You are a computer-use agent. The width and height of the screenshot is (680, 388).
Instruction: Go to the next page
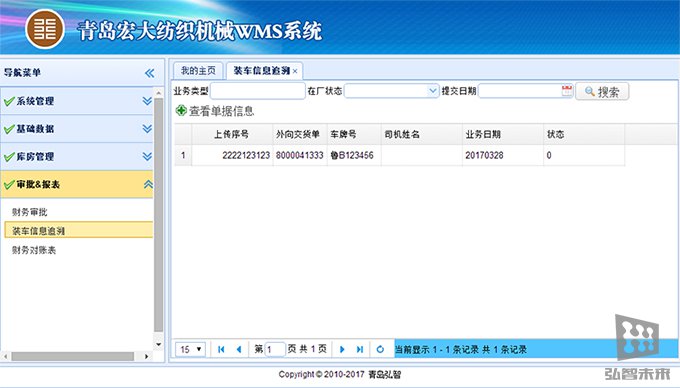point(342,349)
